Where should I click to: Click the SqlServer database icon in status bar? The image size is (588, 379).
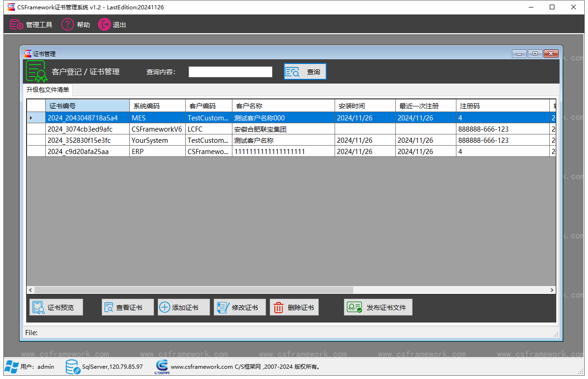(x=73, y=367)
